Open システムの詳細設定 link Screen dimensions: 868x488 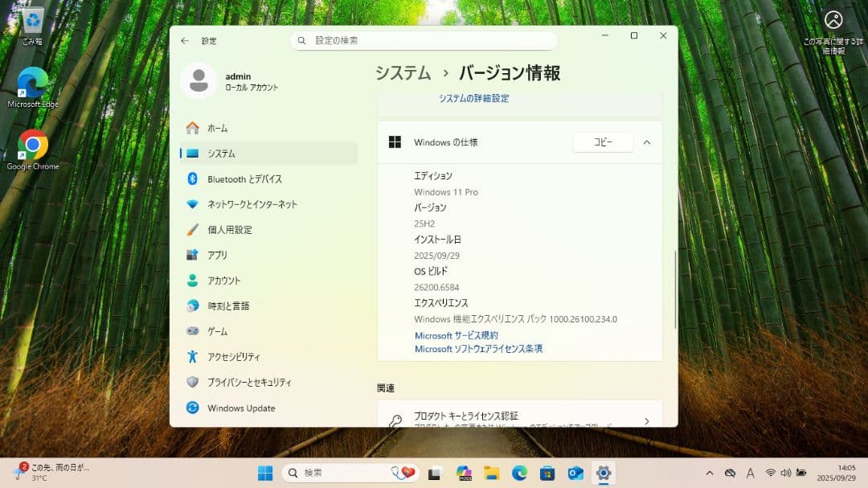tap(474, 98)
